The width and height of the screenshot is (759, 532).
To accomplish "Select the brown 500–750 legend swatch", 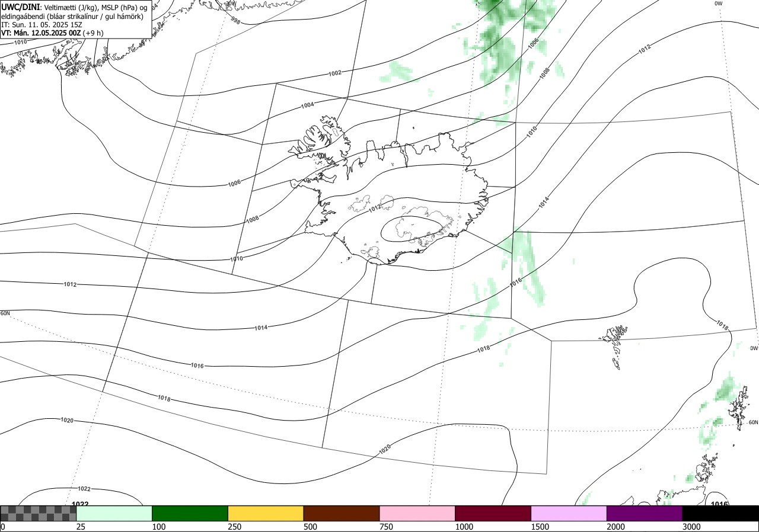I will pyautogui.click(x=342, y=513).
